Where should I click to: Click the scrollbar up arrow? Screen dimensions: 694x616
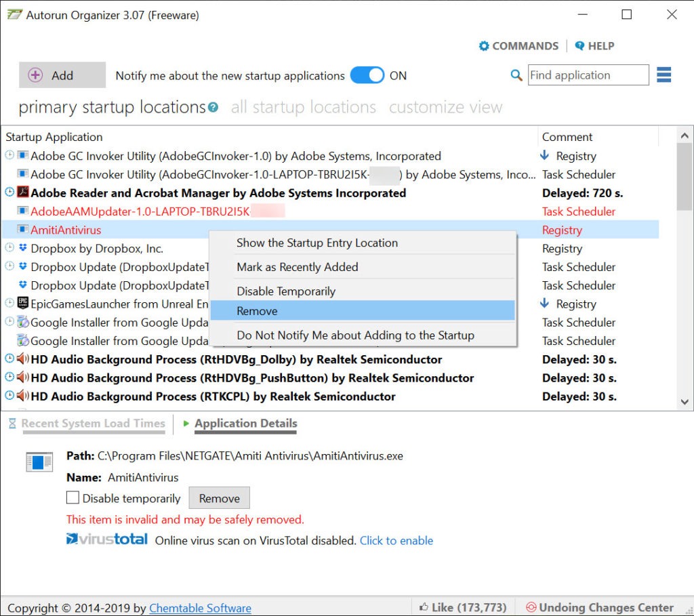pyautogui.click(x=685, y=136)
